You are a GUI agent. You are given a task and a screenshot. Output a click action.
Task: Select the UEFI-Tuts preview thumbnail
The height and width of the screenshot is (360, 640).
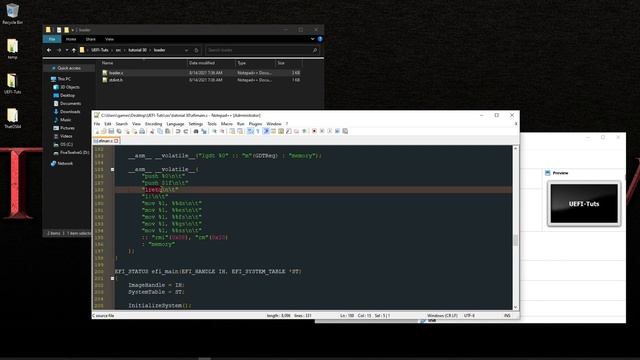click(584, 204)
